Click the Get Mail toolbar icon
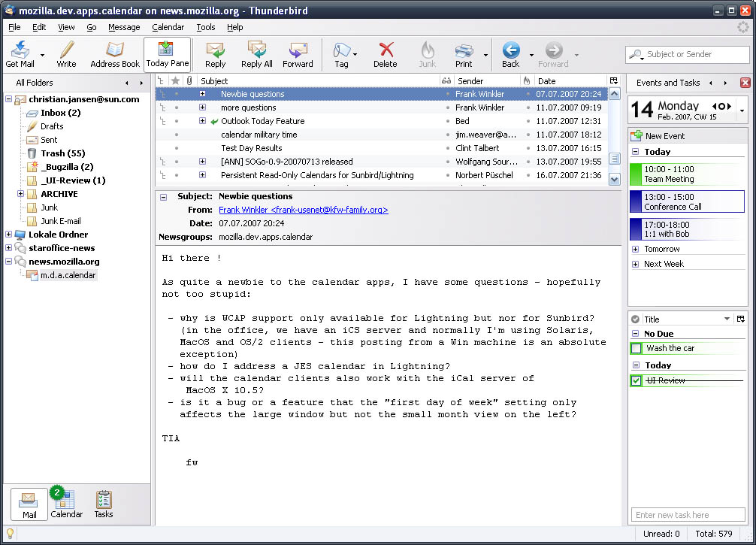Image resolution: width=756 pixels, height=545 pixels. click(20, 53)
